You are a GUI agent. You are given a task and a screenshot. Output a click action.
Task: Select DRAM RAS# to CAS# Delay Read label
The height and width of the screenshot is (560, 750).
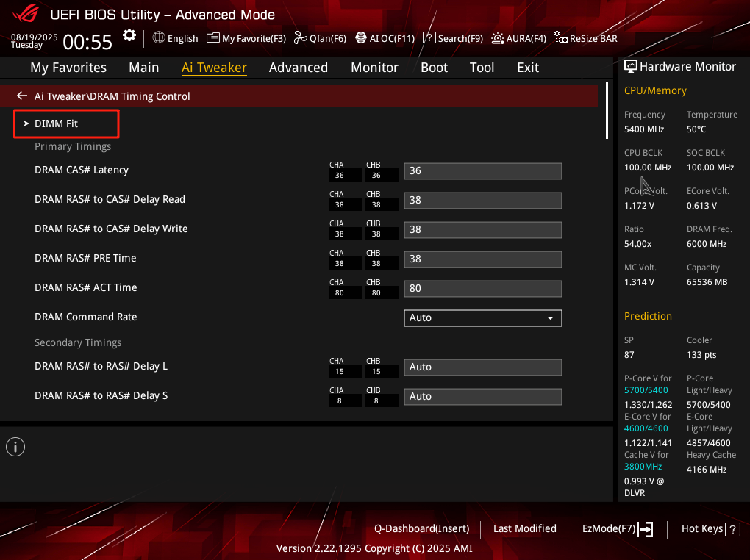[110, 199]
